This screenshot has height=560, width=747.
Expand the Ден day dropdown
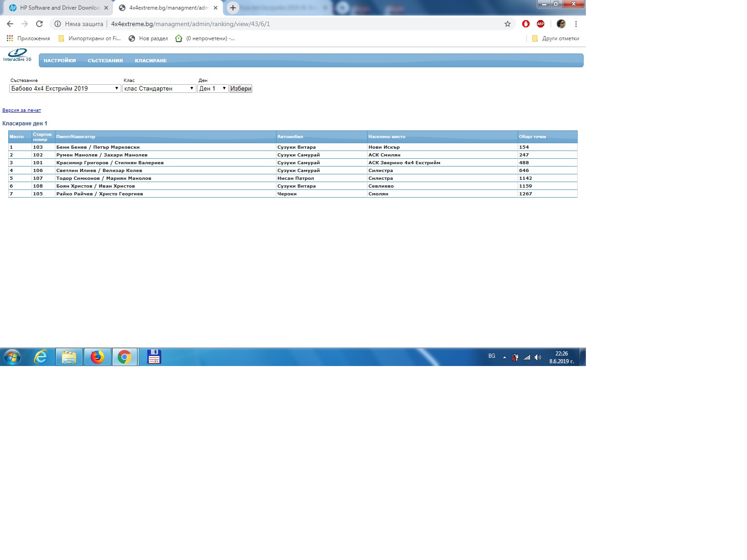(x=213, y=89)
